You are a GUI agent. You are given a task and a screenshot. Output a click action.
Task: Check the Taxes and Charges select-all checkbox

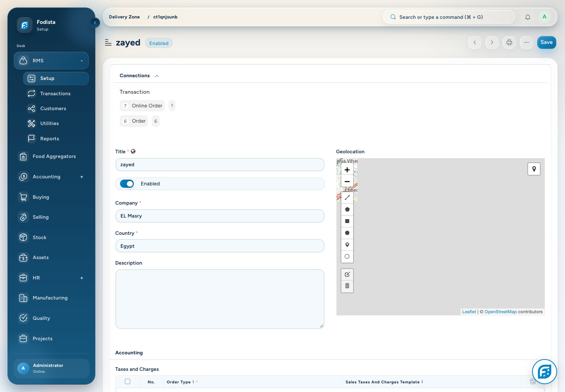coord(128,381)
